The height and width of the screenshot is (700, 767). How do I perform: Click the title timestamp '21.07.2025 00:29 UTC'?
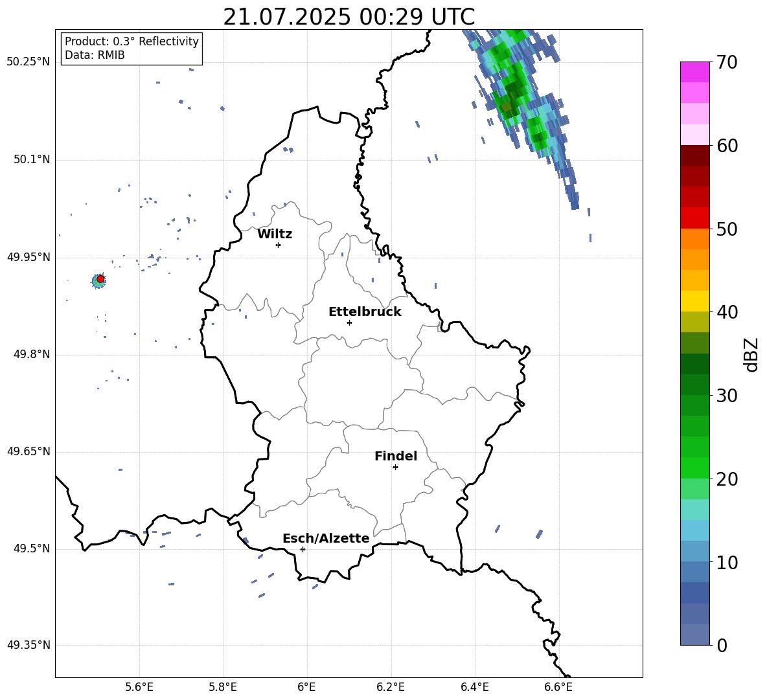(349, 17)
